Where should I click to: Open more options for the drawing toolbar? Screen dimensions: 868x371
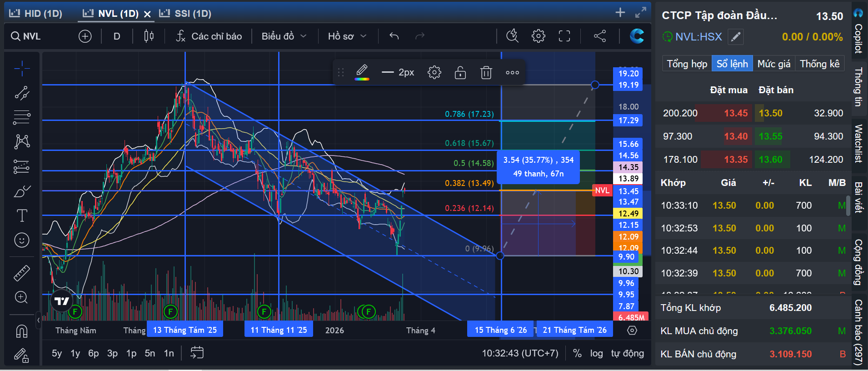click(x=512, y=72)
